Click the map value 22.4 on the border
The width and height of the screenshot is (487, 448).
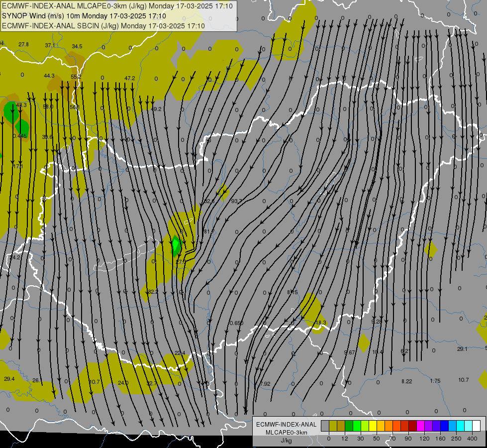[180, 353]
